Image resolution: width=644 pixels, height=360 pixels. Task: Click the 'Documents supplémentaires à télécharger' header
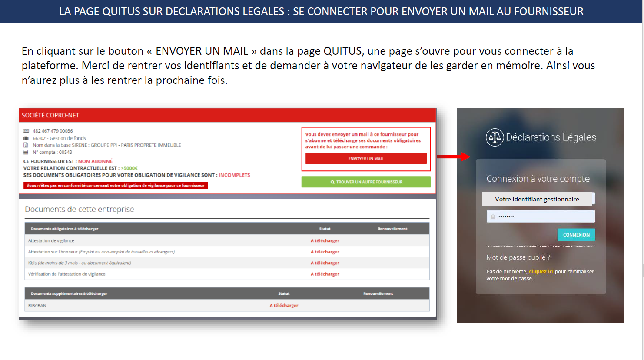[x=69, y=294]
